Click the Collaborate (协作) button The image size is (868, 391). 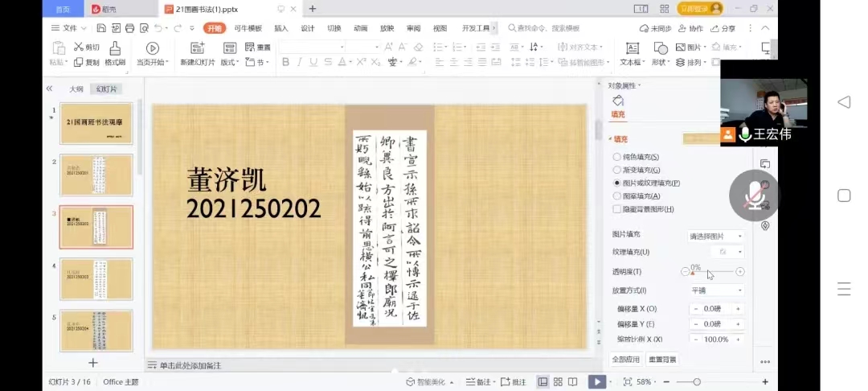tap(690, 28)
